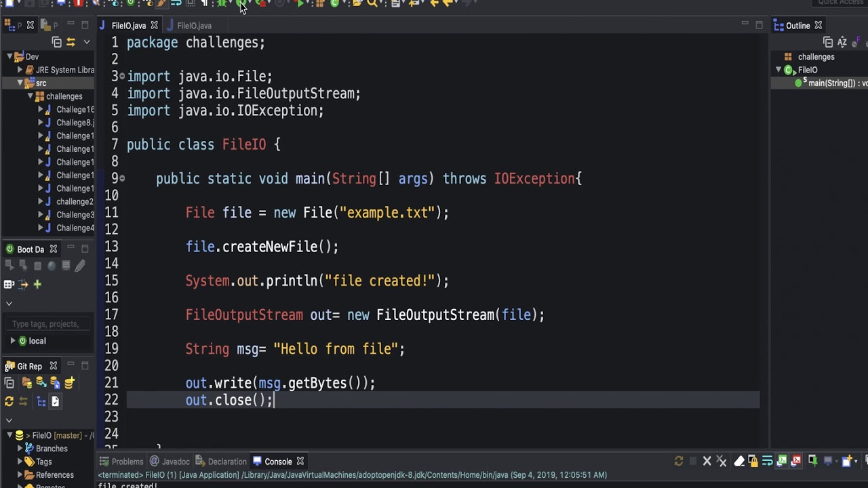Image resolution: width=868 pixels, height=488 pixels.
Task: Click the Debug bug icon in top toolbar
Action: pyautogui.click(x=222, y=3)
